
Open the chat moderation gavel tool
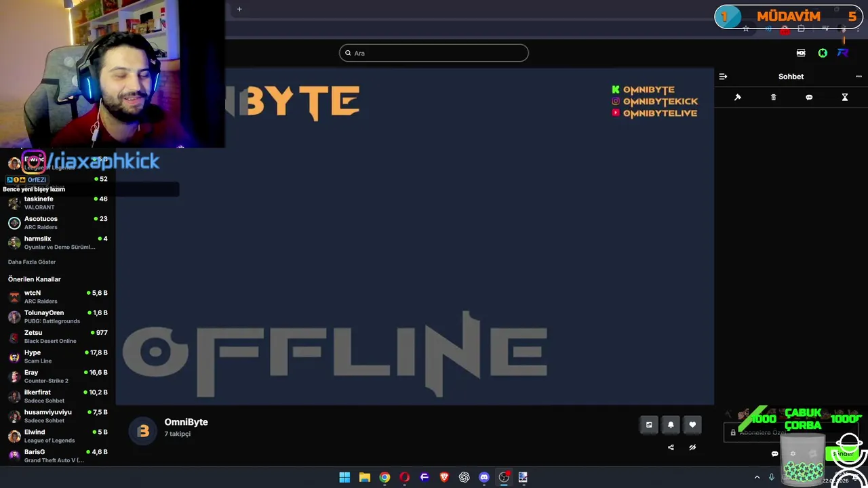coord(738,98)
